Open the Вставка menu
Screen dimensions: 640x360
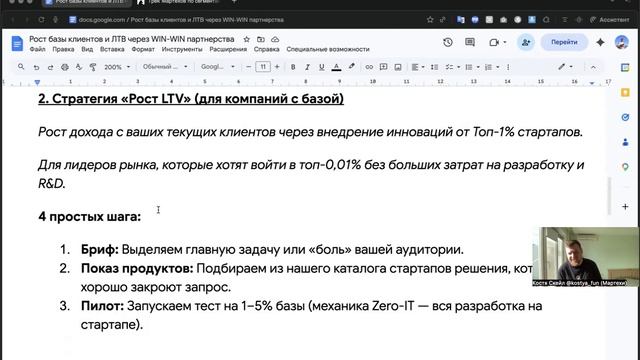click(x=112, y=49)
